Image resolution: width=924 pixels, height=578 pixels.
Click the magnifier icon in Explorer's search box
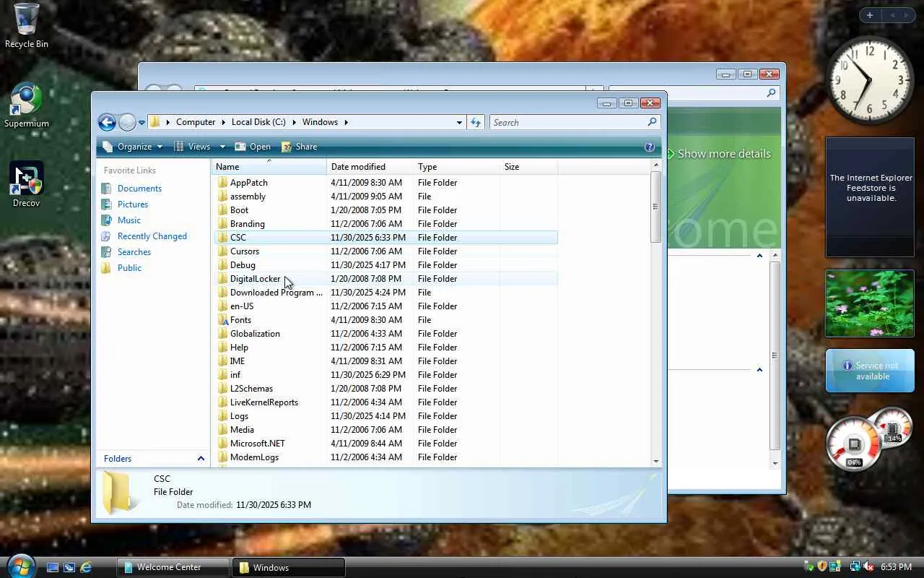tap(652, 122)
